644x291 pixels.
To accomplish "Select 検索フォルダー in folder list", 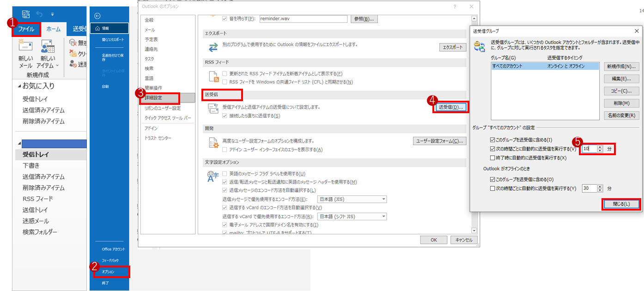I will (x=40, y=232).
